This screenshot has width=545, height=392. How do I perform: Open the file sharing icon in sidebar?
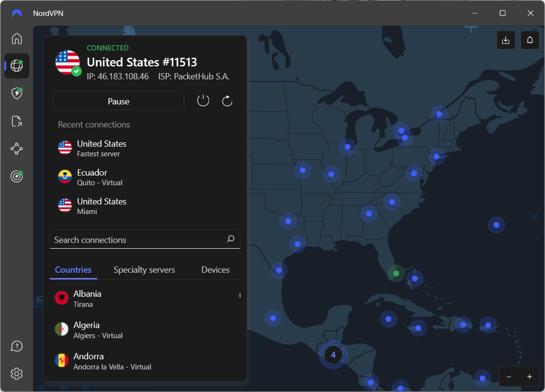pyautogui.click(x=17, y=121)
